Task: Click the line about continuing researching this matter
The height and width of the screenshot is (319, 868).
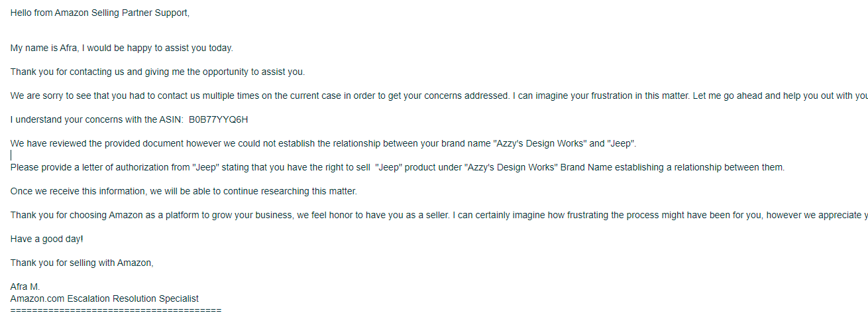Action: coord(184,192)
